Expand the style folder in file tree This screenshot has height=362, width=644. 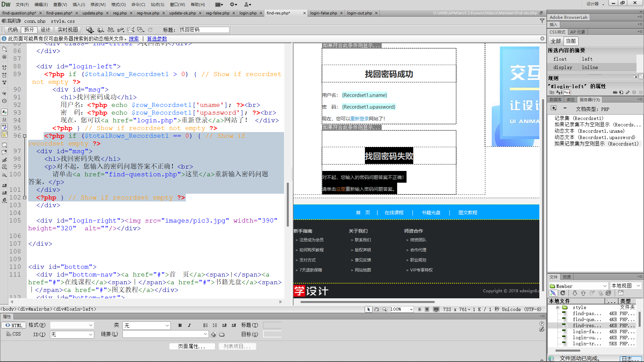[x=557, y=307]
